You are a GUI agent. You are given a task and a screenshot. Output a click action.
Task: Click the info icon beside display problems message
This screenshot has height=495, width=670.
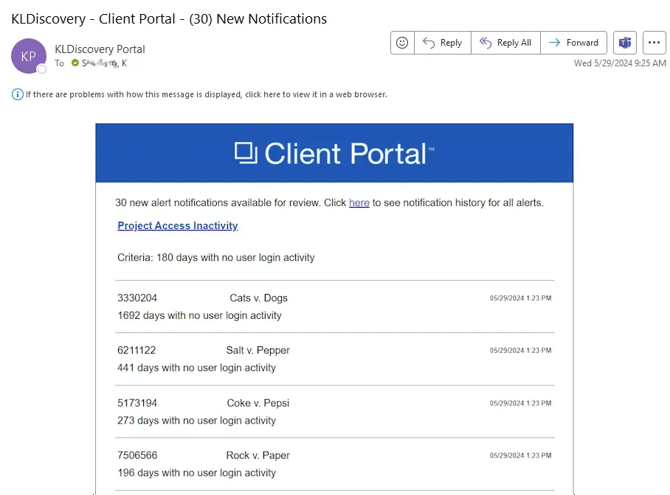18,94
